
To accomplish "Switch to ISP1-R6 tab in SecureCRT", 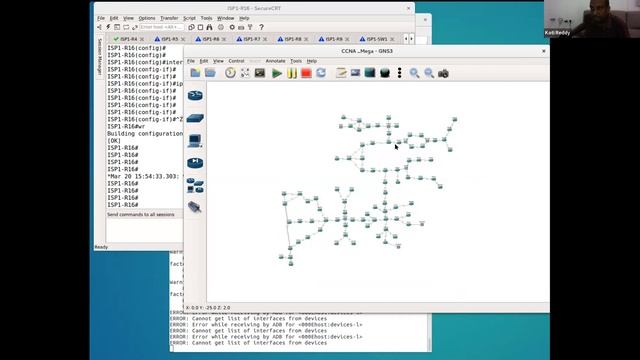I will point(211,39).
